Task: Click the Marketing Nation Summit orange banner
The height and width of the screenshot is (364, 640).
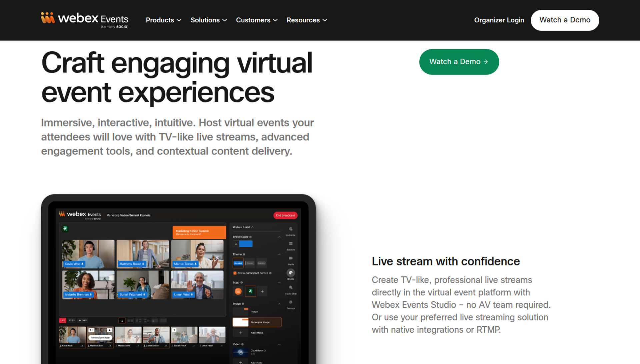Action: 199,232
